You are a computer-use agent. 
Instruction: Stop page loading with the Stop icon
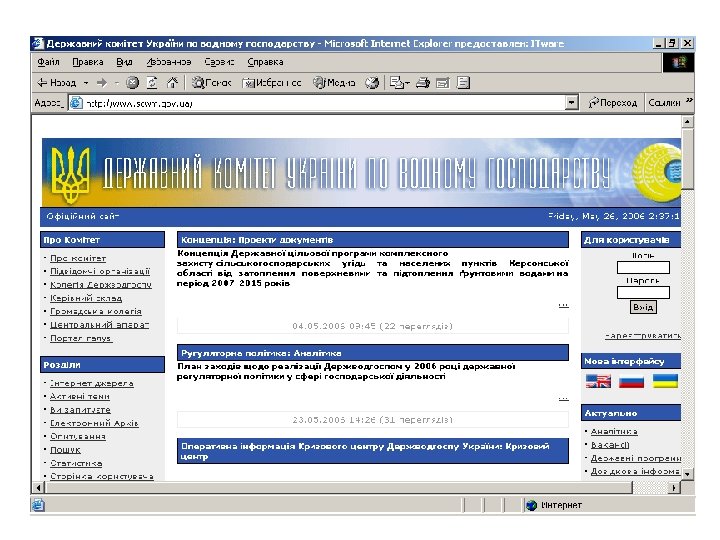(132, 83)
